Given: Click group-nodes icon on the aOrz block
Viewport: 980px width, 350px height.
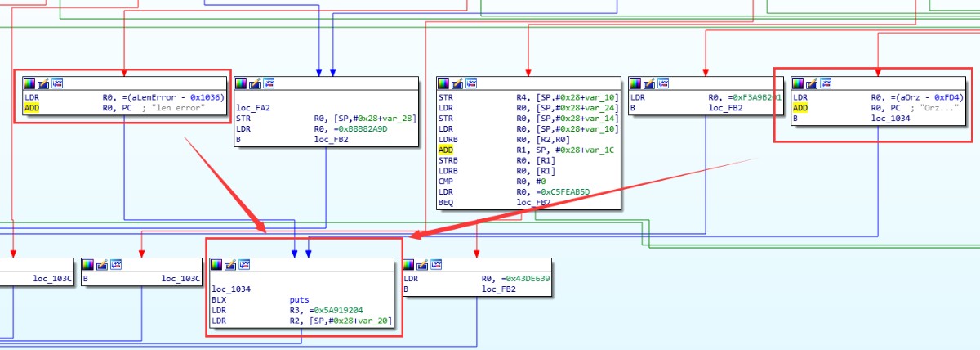Looking at the screenshot, I should (826, 83).
